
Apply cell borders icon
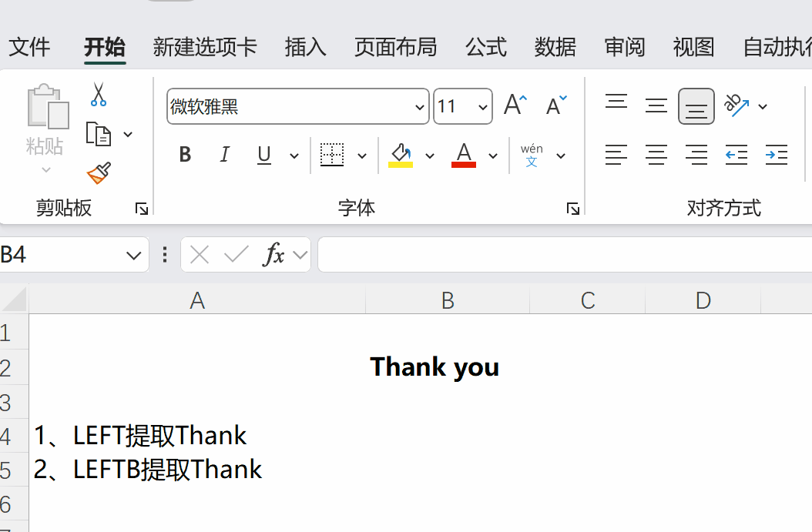332,155
